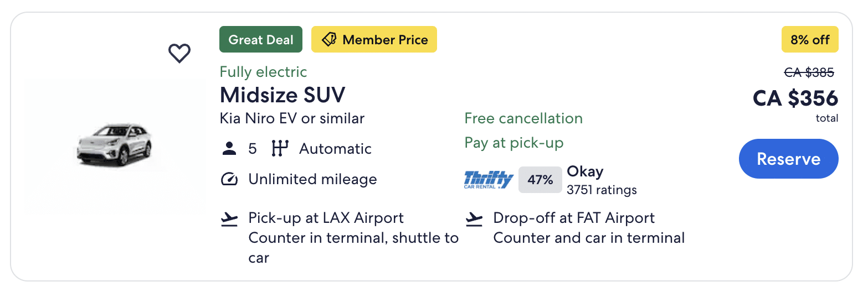Image resolution: width=868 pixels, height=292 pixels.
Task: Click the Great Deal green badge
Action: pyautogui.click(x=261, y=40)
